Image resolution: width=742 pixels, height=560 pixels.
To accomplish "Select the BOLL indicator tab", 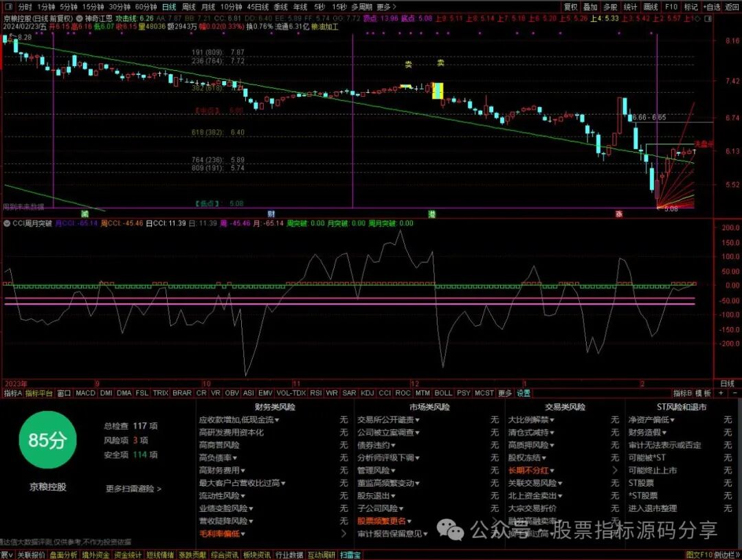I will tap(443, 393).
